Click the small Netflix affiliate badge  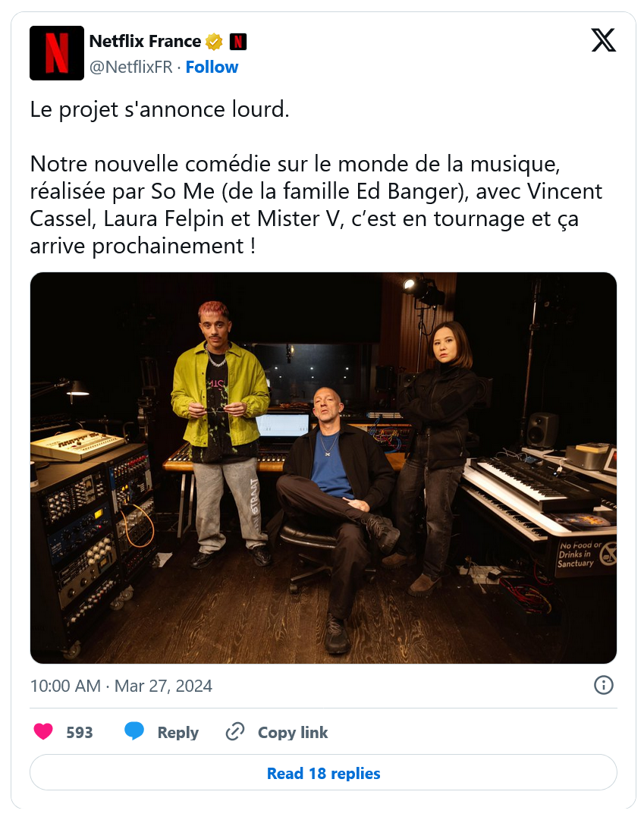tap(238, 41)
